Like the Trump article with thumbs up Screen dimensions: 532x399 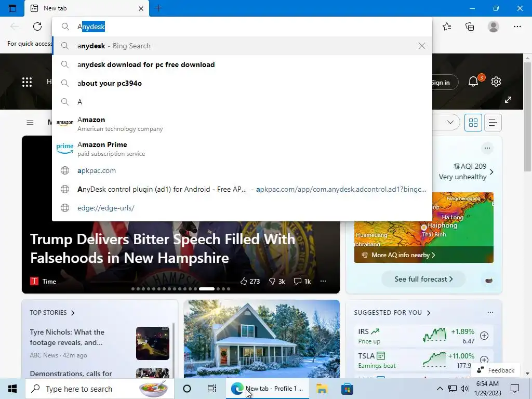250,281
